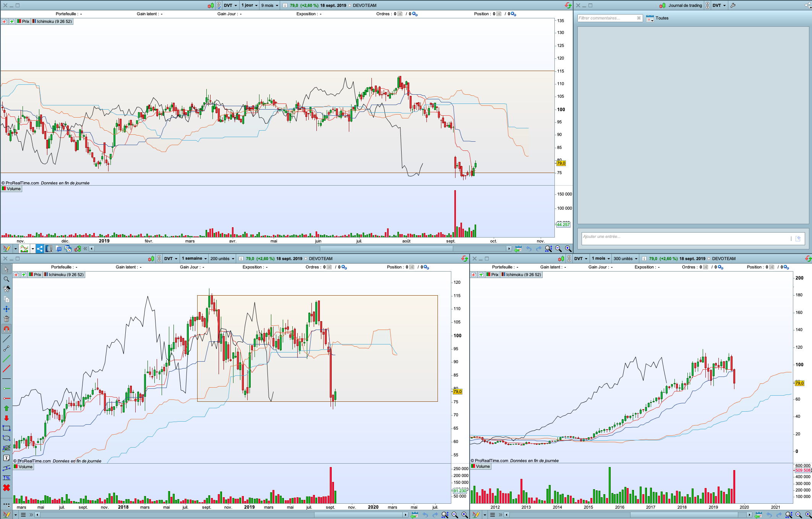Image resolution: width=812 pixels, height=519 pixels.
Task: Toggle the link chain icon on weekly chart
Action: click(x=159, y=259)
